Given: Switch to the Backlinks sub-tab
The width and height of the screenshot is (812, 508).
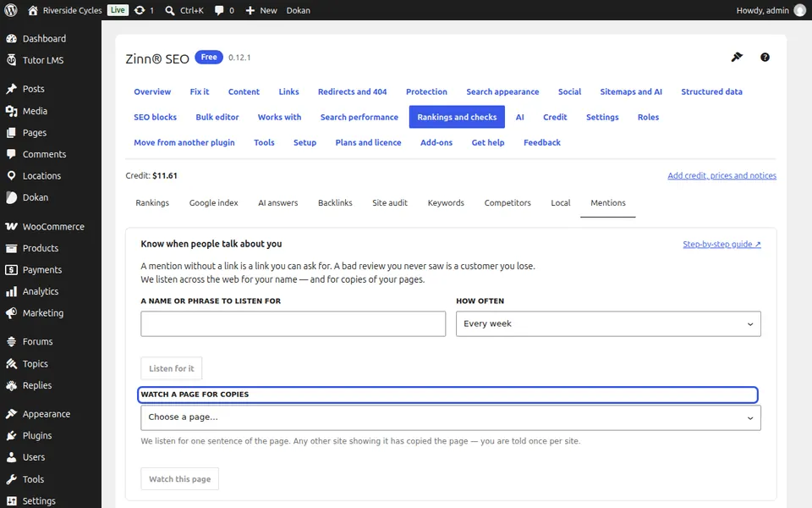Looking at the screenshot, I should pyautogui.click(x=335, y=202).
